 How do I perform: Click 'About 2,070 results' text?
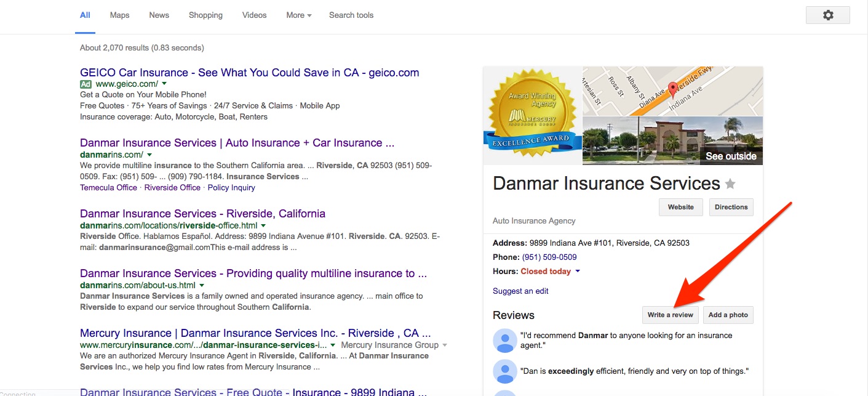(x=142, y=47)
